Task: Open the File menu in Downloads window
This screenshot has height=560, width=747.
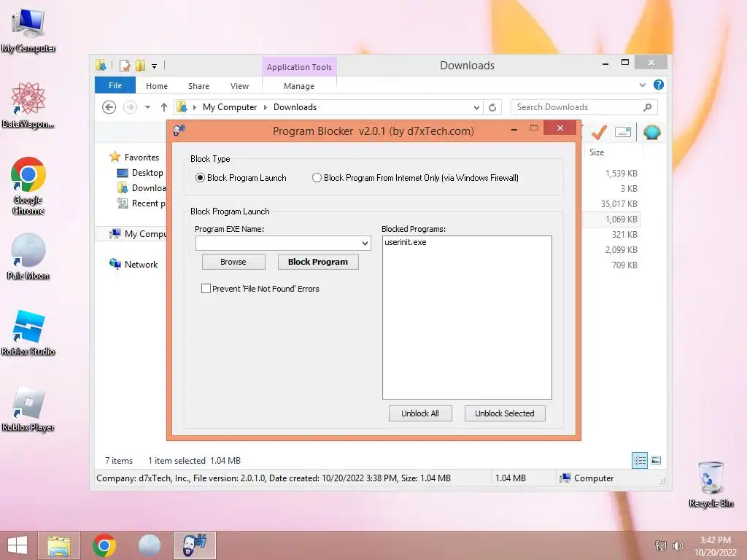Action: [115, 85]
